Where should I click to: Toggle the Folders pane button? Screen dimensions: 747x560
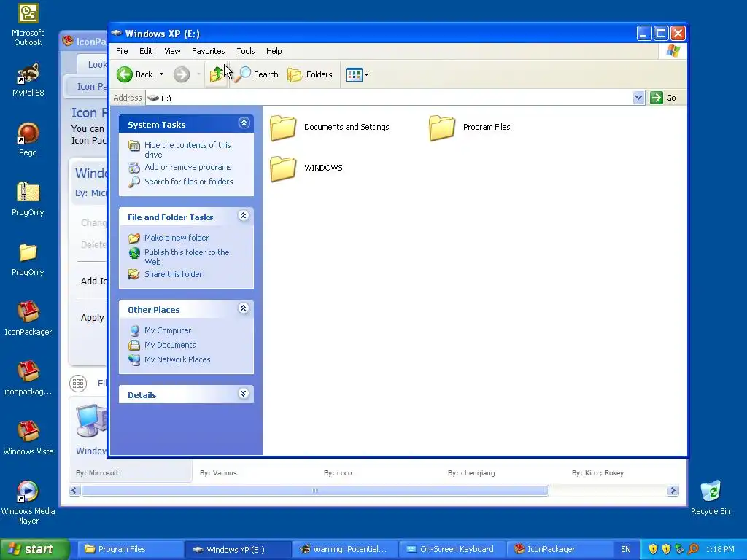[x=309, y=74]
